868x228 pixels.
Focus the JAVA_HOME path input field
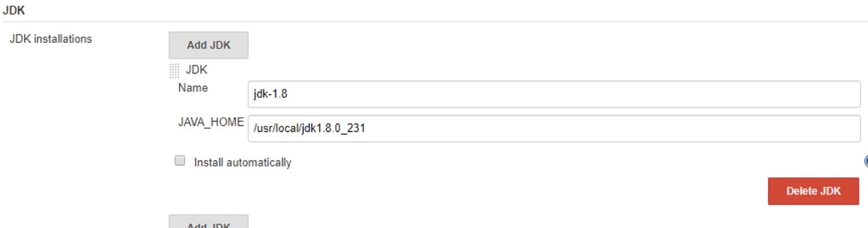(x=554, y=128)
